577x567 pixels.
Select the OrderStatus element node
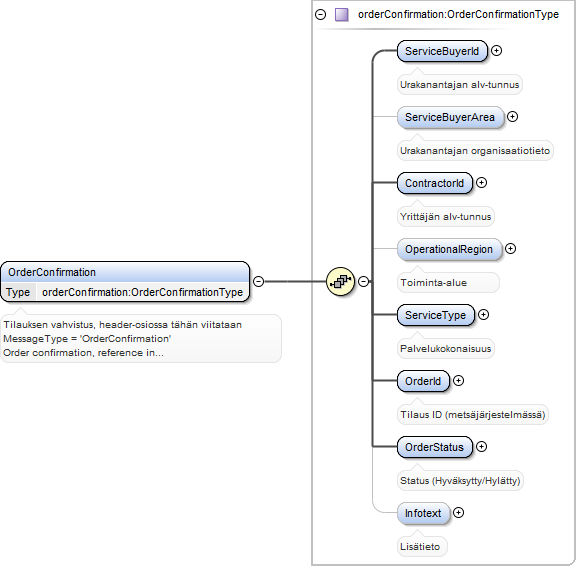point(435,447)
